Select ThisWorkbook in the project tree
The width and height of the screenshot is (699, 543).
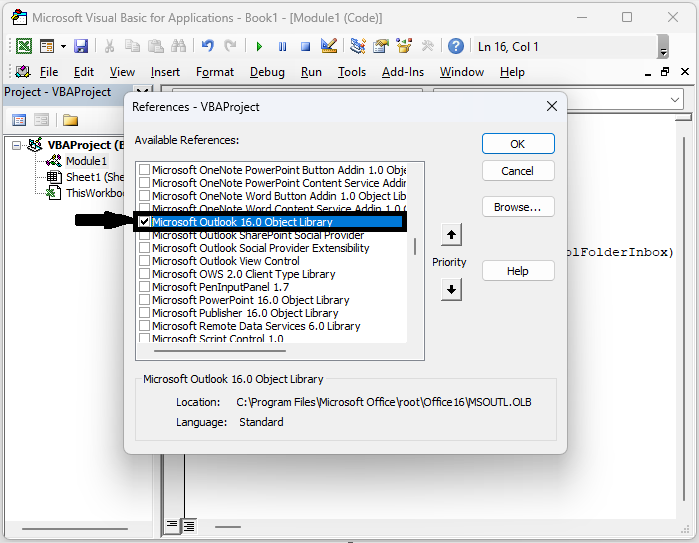[95, 193]
